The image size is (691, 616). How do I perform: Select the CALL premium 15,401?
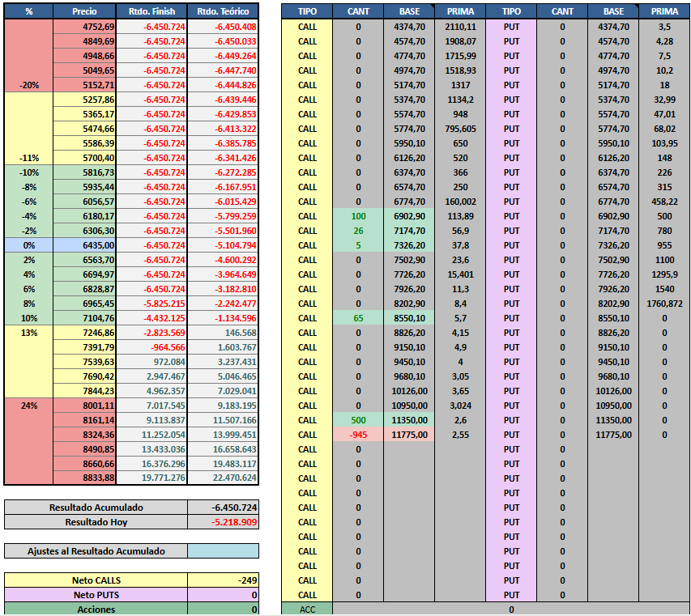coord(460,274)
